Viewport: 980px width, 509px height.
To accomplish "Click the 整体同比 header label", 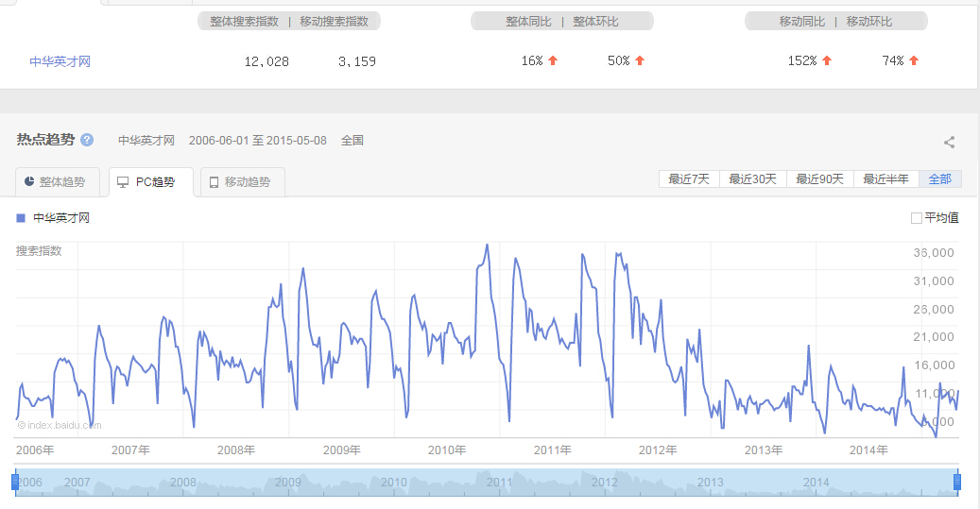I will coord(528,21).
